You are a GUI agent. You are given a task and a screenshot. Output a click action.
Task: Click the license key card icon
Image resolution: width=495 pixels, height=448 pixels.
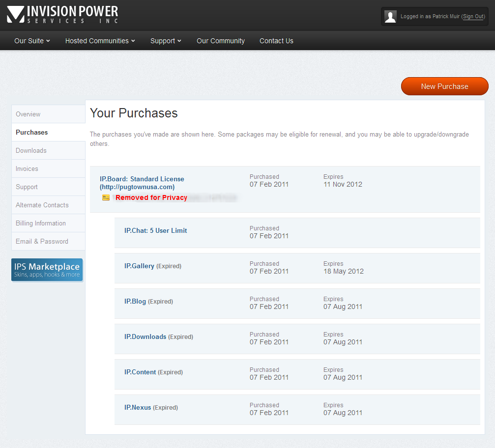click(x=106, y=198)
